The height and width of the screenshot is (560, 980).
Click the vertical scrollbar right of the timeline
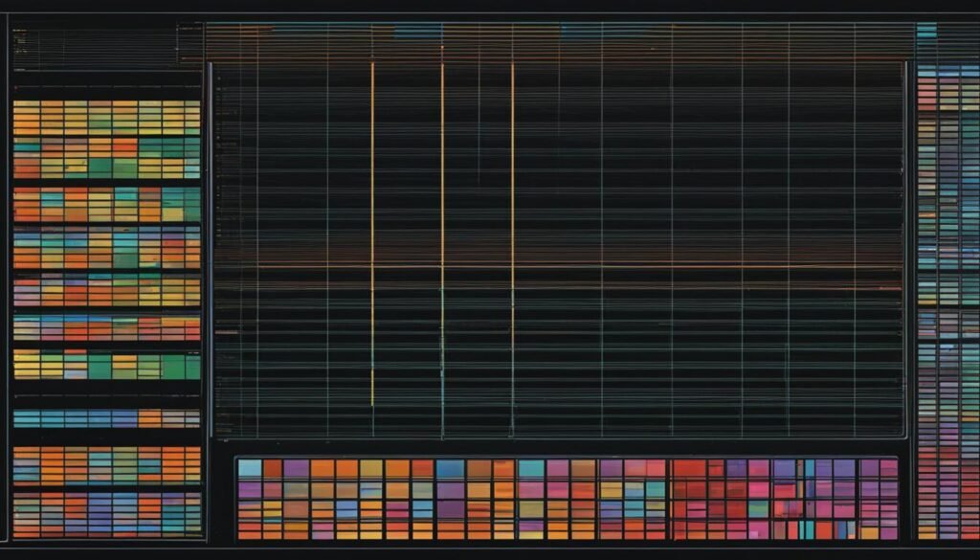point(906,249)
